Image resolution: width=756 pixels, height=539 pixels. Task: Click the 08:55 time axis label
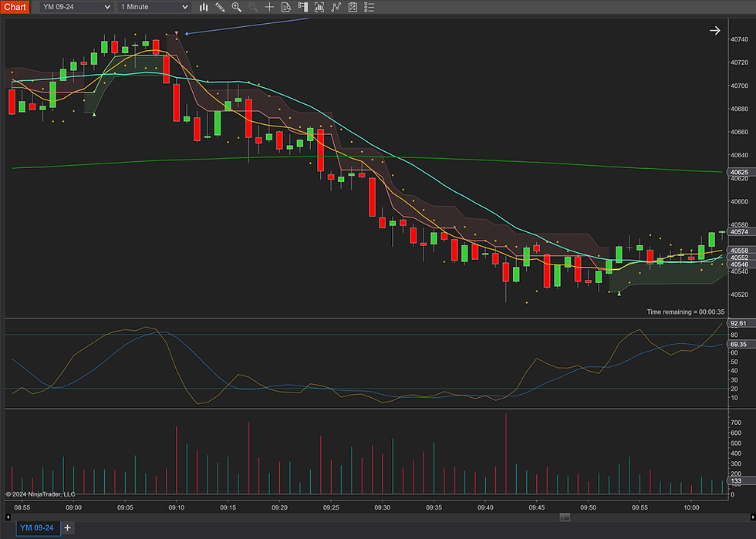point(22,507)
